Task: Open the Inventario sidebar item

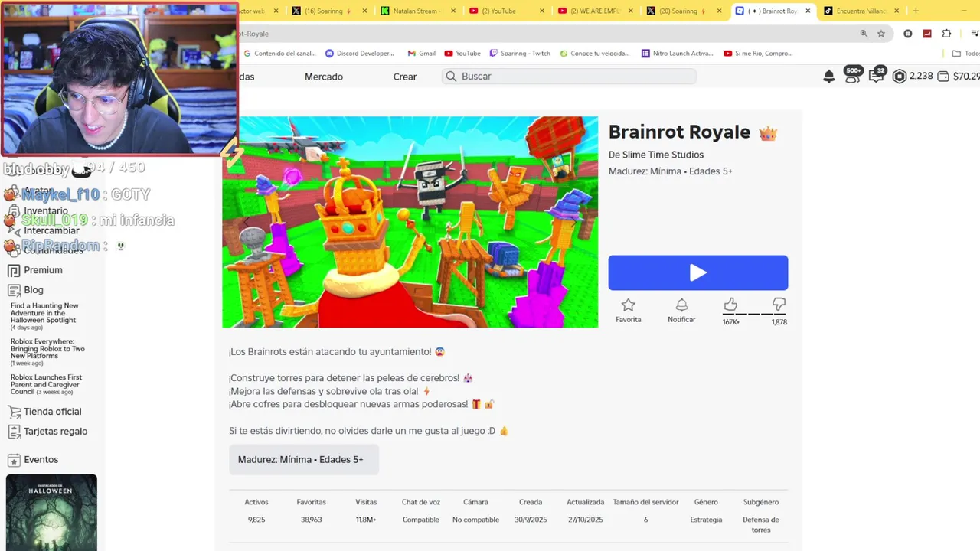Action: (x=45, y=210)
